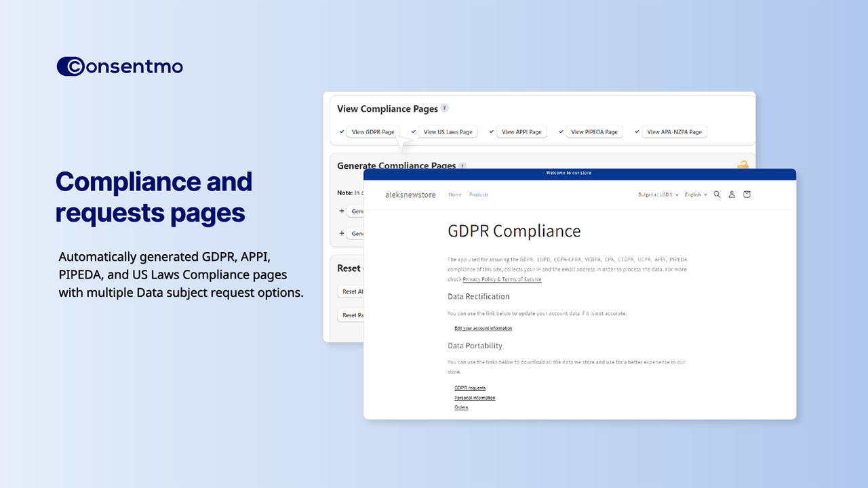Open the Privacy Policy & Terms of Service link
Screen dimensions: 868x488
click(502, 279)
